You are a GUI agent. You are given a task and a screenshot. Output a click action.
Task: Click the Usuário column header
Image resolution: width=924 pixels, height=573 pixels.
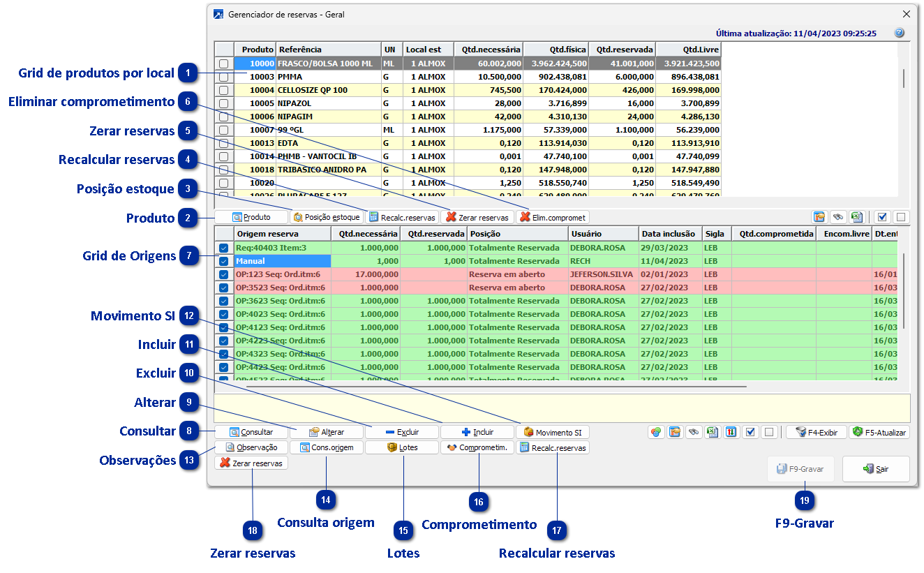pos(603,234)
